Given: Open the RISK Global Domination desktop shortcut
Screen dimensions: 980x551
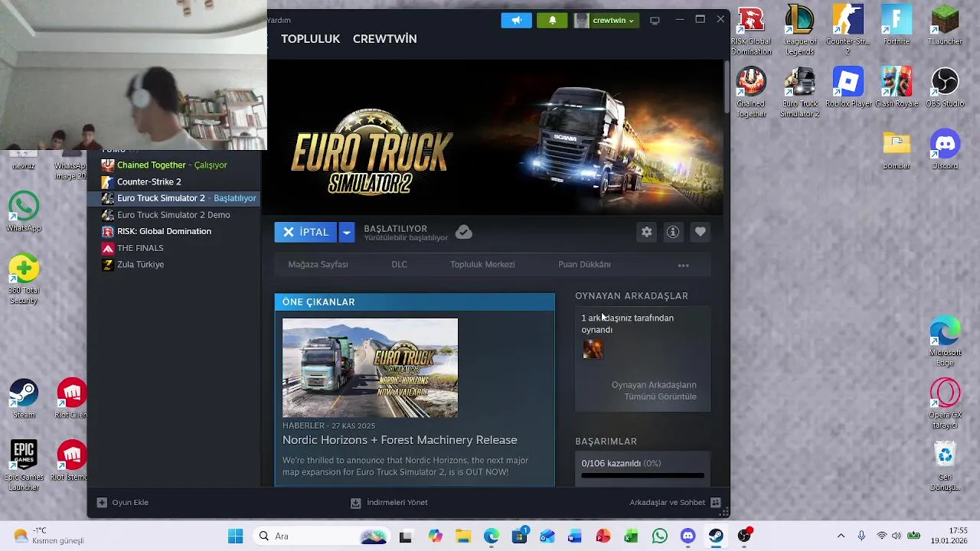Looking at the screenshot, I should tap(751, 31).
